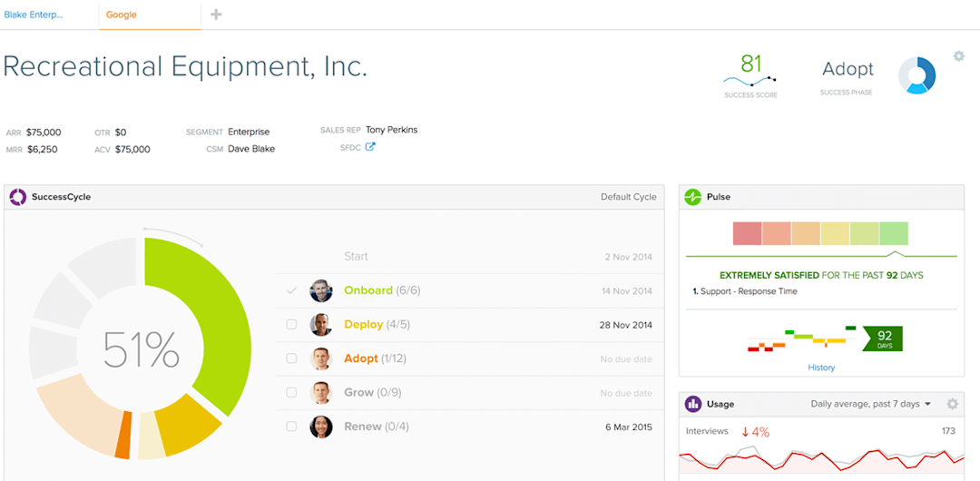The height and width of the screenshot is (481, 980).
Task: Click the Renew owner avatar
Action: pos(320,427)
